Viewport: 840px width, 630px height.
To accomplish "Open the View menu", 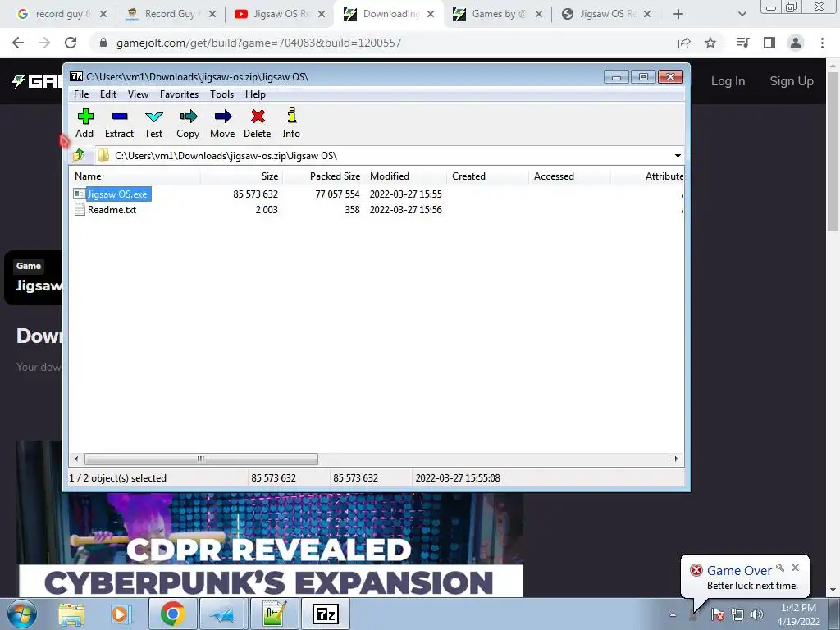I will point(138,94).
